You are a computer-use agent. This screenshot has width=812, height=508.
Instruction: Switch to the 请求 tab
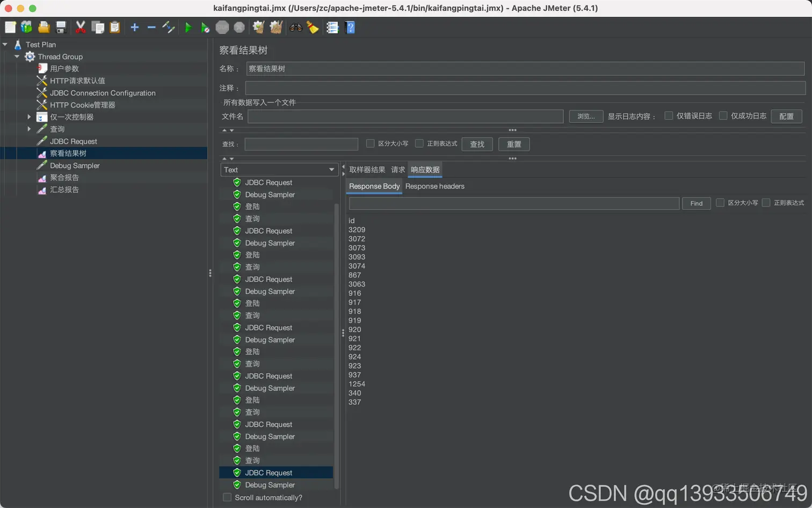coord(398,169)
